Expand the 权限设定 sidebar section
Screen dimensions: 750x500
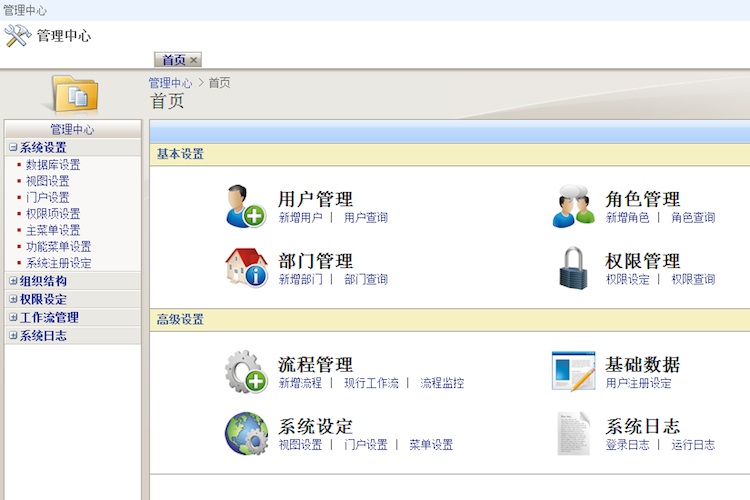point(13,300)
